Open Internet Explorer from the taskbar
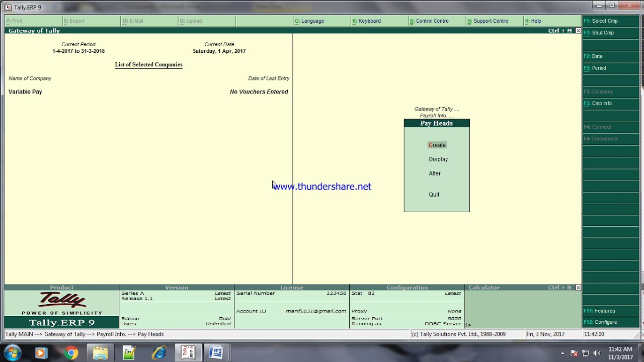This screenshot has width=644, height=362. tap(159, 353)
